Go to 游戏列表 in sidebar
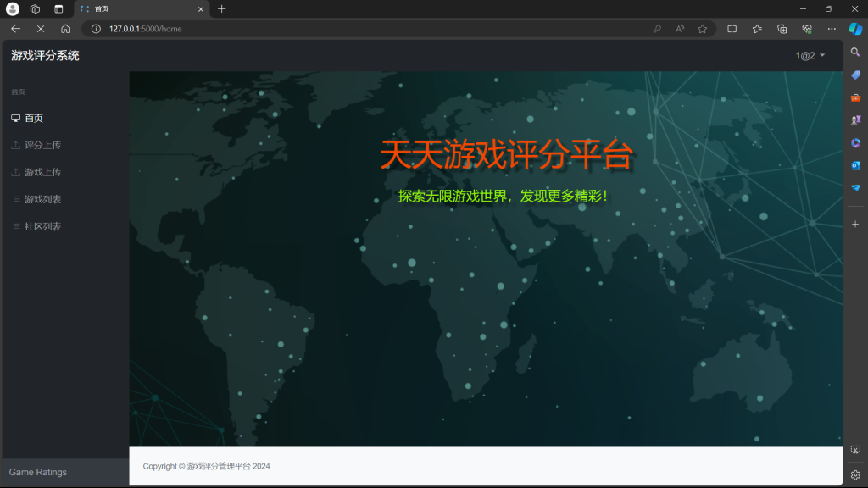Screen dimensions: 868x488 [x=42, y=199]
